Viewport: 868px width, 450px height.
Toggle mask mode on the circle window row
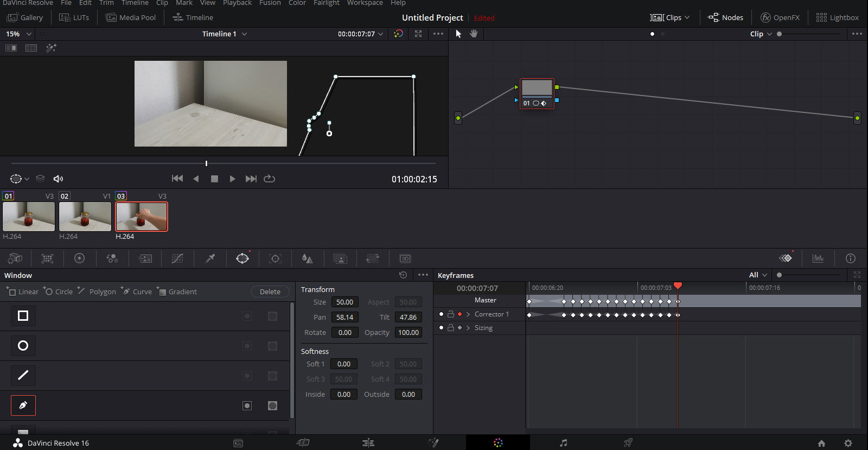click(273, 346)
